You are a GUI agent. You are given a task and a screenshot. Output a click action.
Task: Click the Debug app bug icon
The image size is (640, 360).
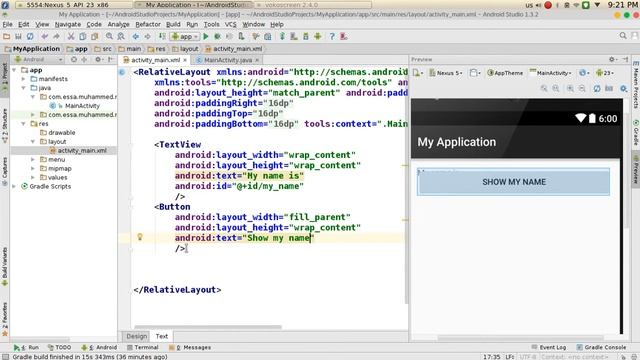click(x=218, y=36)
